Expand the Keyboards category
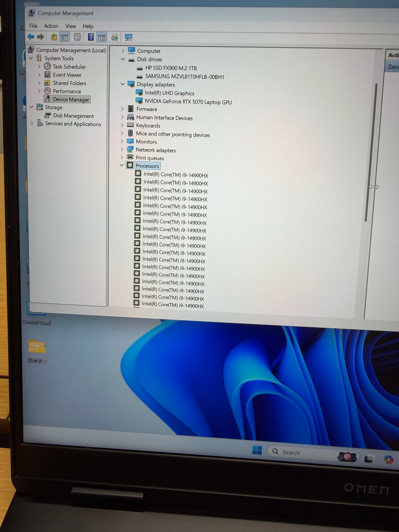The image size is (399, 532). click(x=122, y=125)
